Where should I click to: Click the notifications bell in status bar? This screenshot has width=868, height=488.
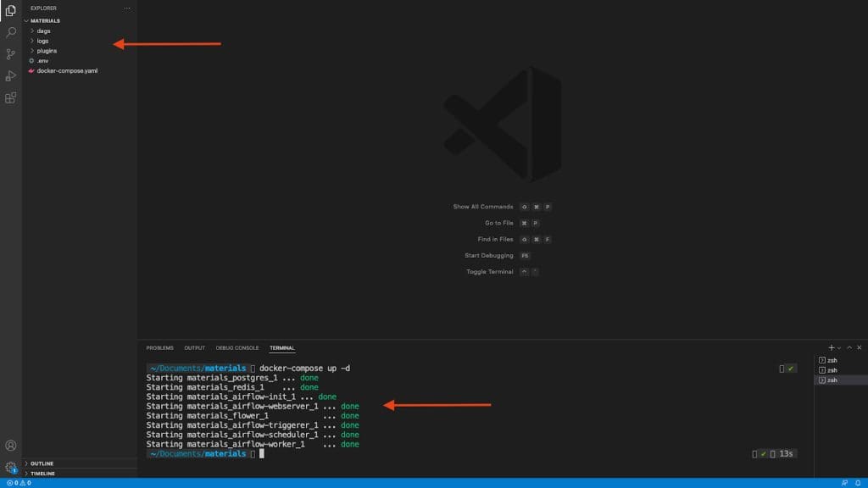click(859, 483)
